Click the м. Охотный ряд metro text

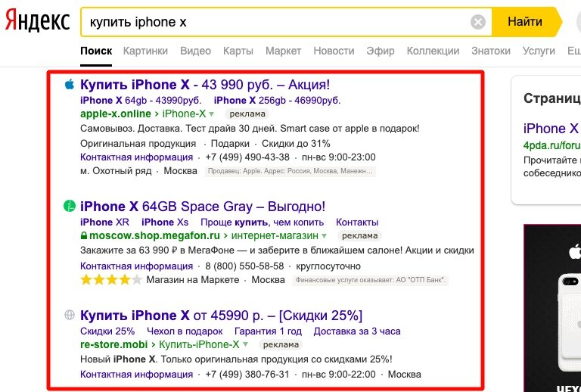point(116,171)
